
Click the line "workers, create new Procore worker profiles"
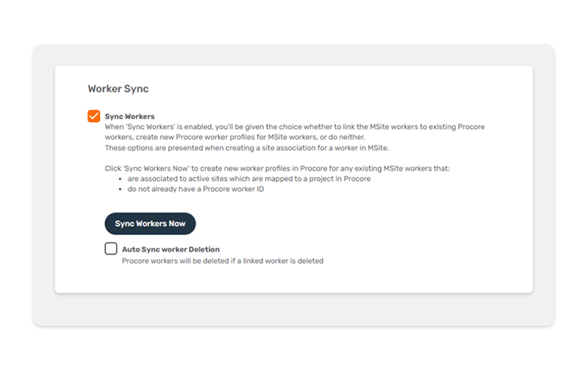pyautogui.click(x=235, y=137)
